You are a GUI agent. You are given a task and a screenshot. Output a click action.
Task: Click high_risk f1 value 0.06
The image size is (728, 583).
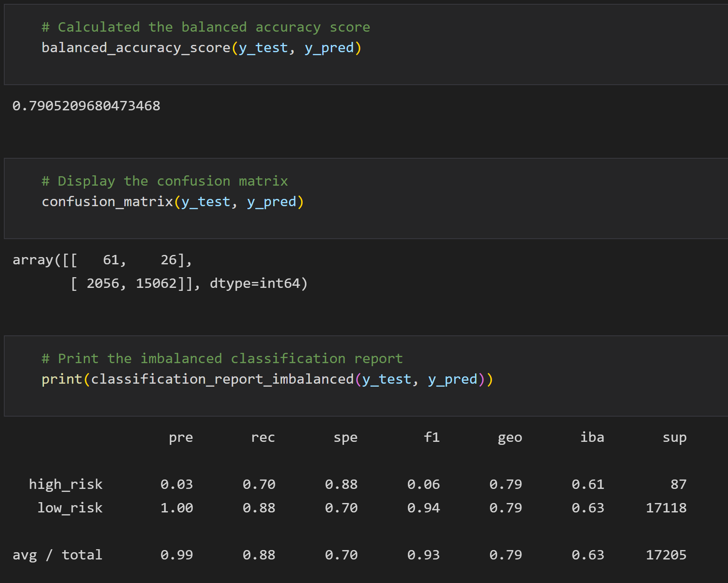(424, 484)
